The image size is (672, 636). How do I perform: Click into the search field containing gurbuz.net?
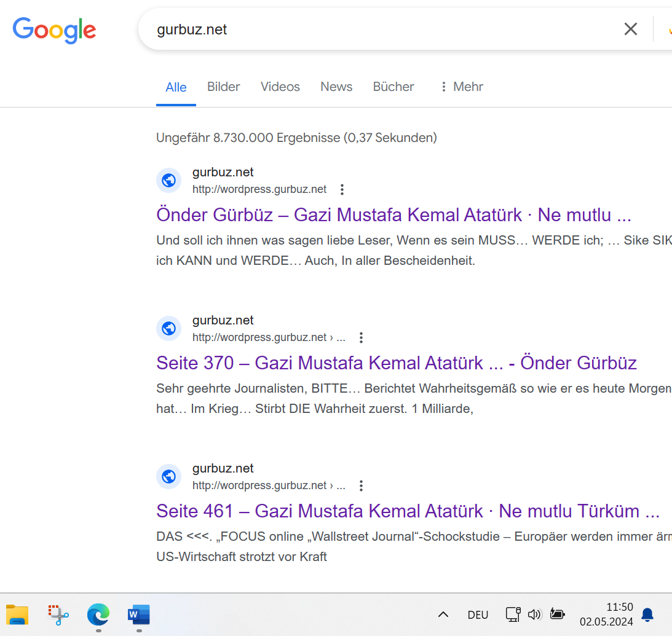pos(369,29)
